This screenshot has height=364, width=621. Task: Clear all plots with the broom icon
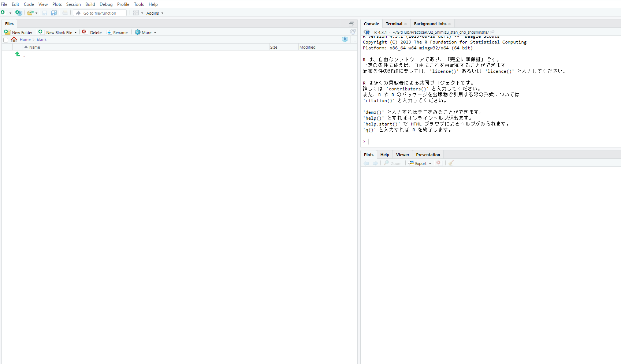pos(451,163)
